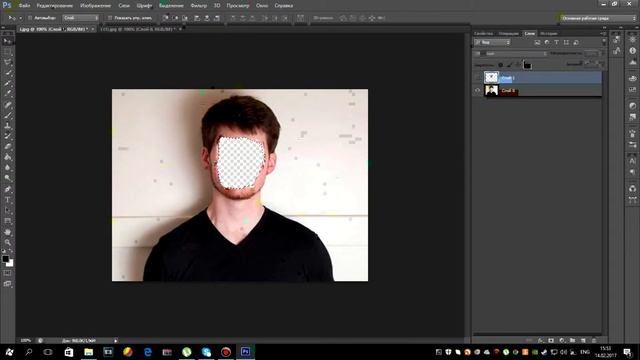Set the background color swatch
Viewport: 640px width, 360px height.
coord(11,264)
